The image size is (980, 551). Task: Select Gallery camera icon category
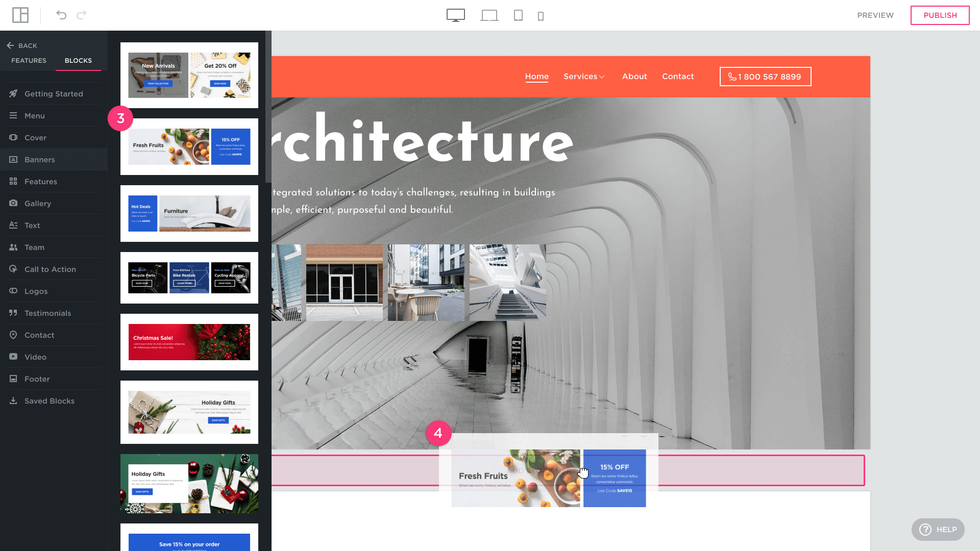point(13,203)
